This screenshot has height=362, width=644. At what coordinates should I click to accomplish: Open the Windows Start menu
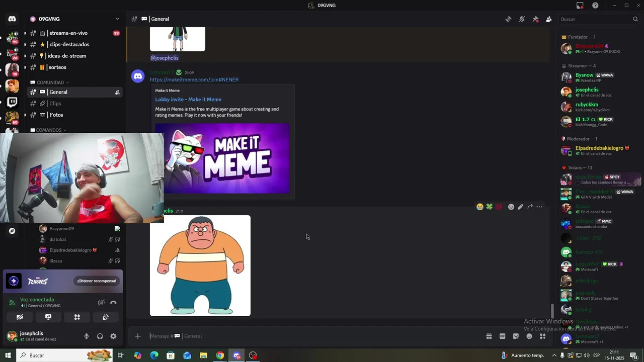[8, 355]
